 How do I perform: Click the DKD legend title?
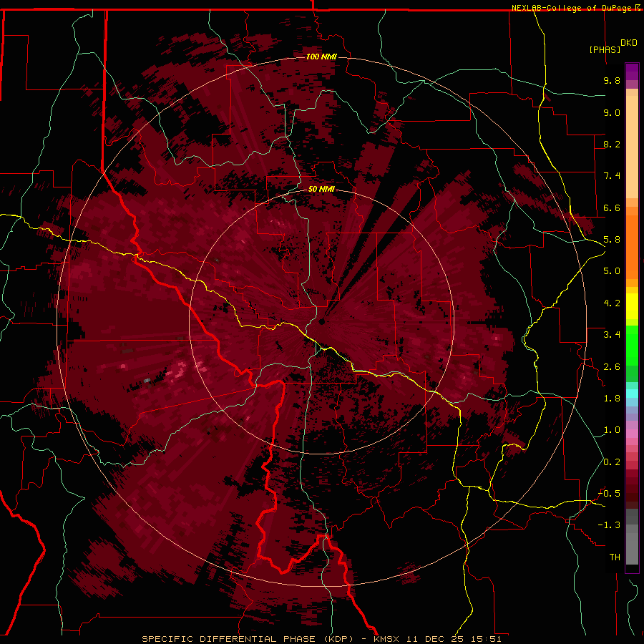629,43
